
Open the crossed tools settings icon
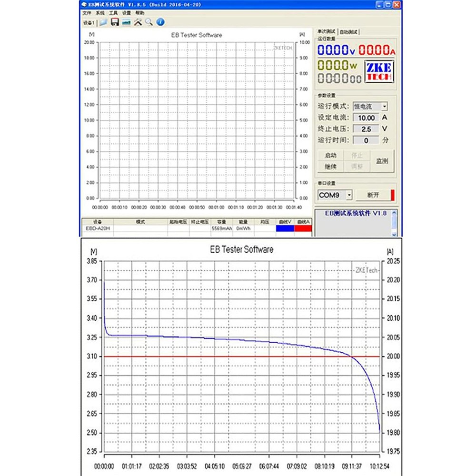[x=138, y=22]
